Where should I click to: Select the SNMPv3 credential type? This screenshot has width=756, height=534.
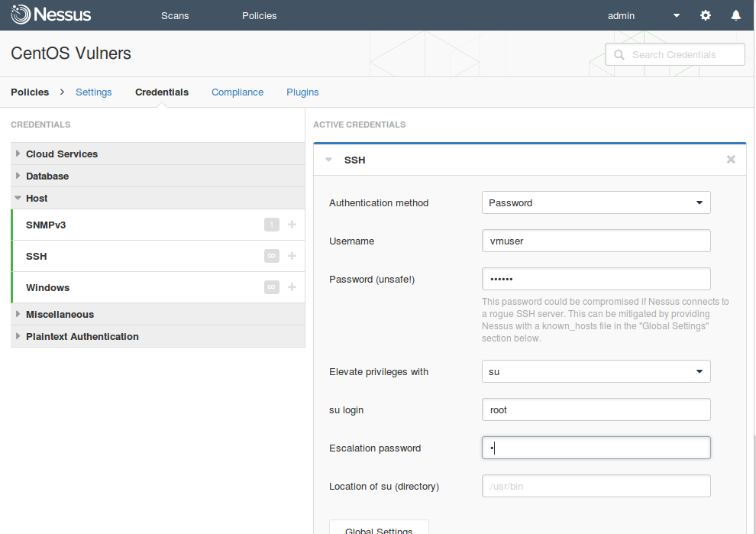click(x=46, y=225)
